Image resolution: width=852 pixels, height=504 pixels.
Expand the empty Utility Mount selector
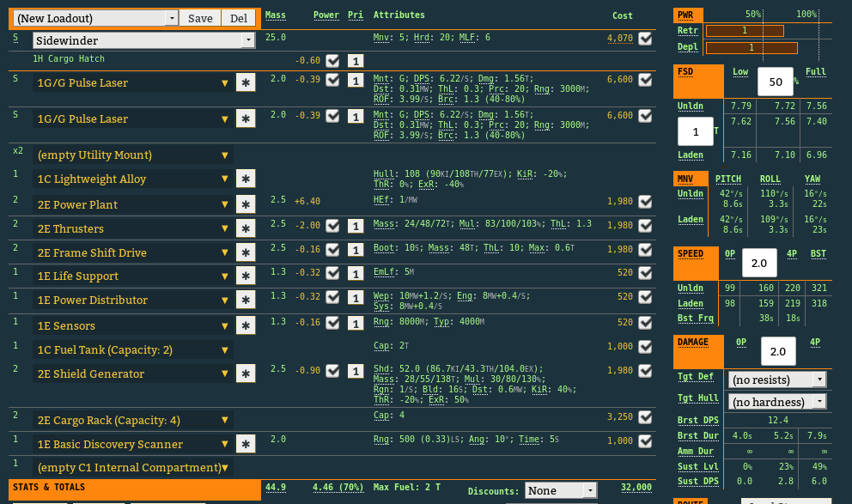133,155
